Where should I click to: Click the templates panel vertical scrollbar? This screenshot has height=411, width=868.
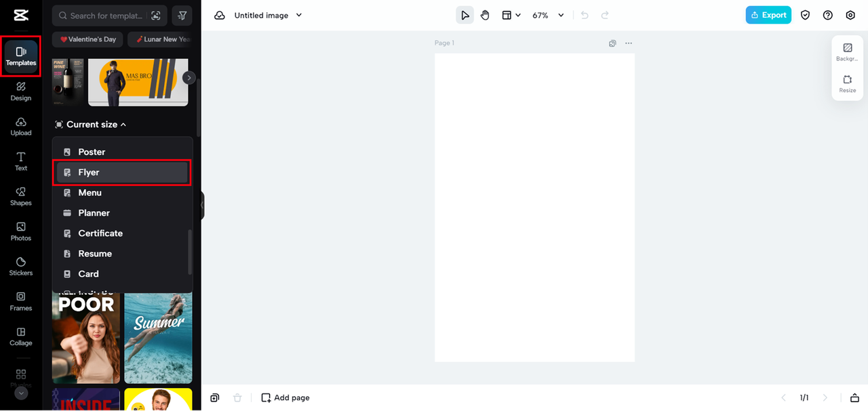pos(199,109)
